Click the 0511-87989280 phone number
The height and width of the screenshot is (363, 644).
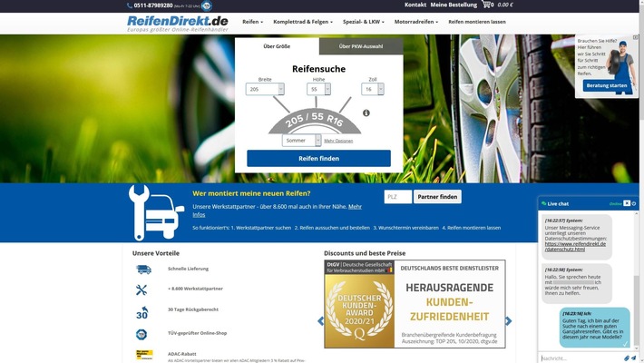153,5
